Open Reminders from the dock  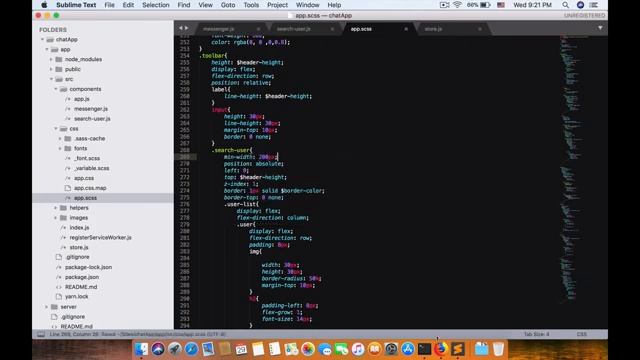point(275,349)
